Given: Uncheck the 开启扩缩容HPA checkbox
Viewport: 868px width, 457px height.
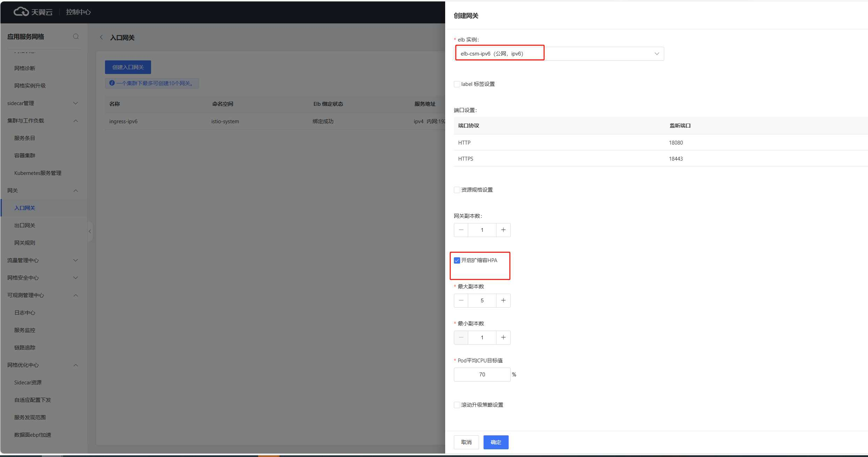Looking at the screenshot, I should coord(457,260).
